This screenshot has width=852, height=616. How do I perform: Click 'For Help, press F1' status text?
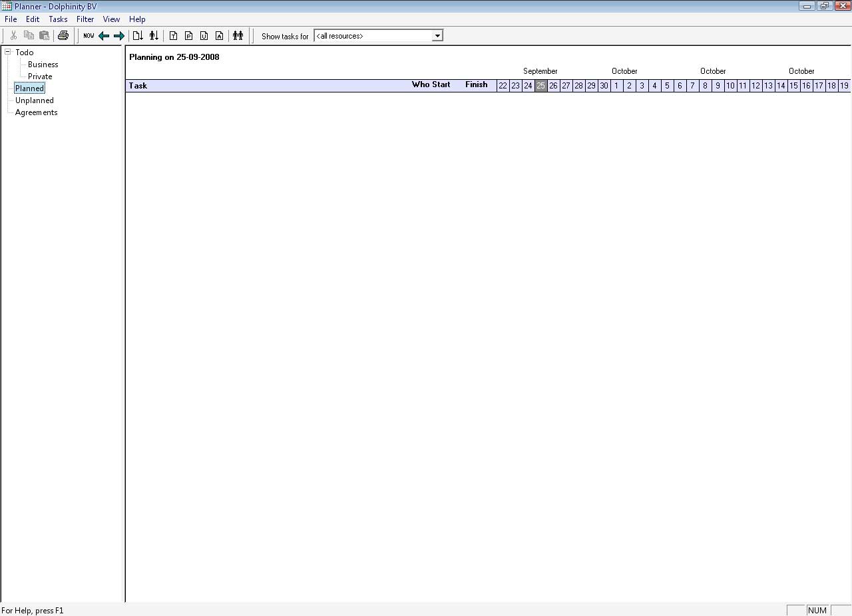(33, 610)
